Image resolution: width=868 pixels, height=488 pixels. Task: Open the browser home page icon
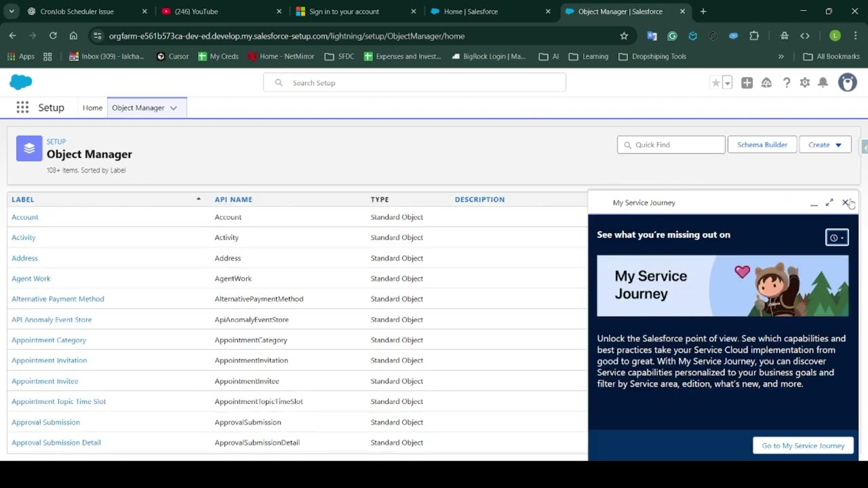click(x=73, y=36)
